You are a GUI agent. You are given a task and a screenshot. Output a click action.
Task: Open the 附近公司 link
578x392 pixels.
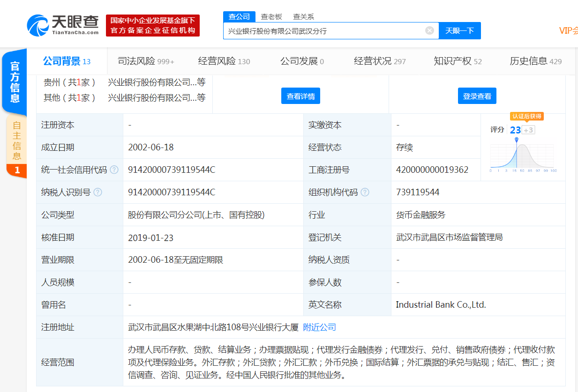point(320,327)
